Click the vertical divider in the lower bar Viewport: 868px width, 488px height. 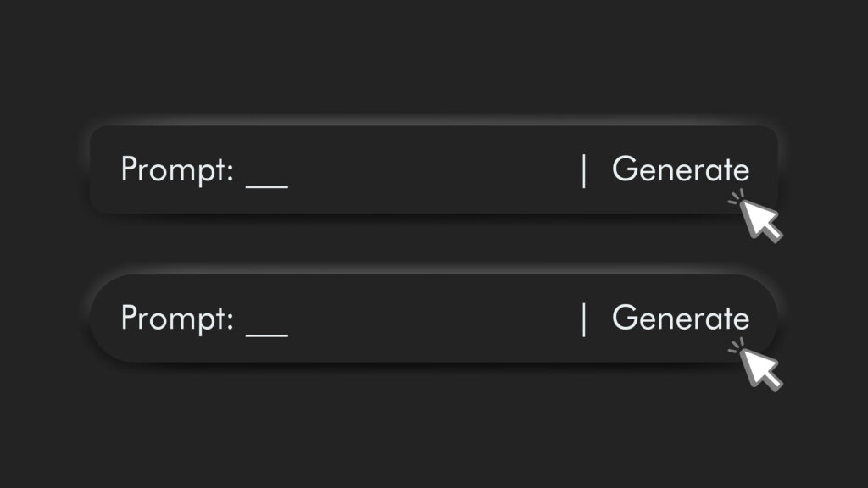click(x=584, y=319)
